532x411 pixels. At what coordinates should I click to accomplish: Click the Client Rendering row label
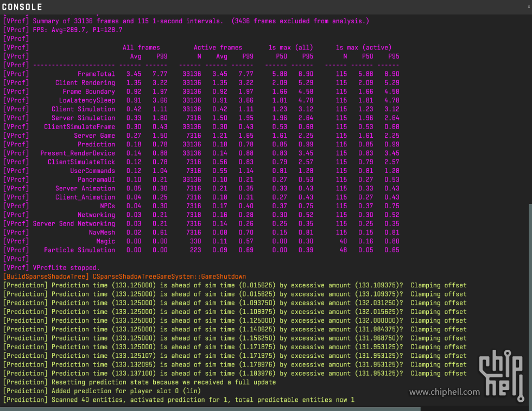(x=85, y=83)
